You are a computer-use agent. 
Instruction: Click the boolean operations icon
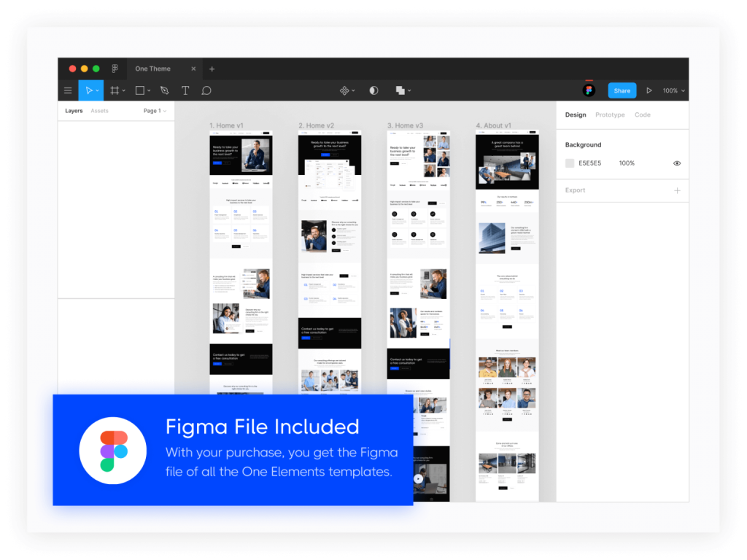(400, 90)
